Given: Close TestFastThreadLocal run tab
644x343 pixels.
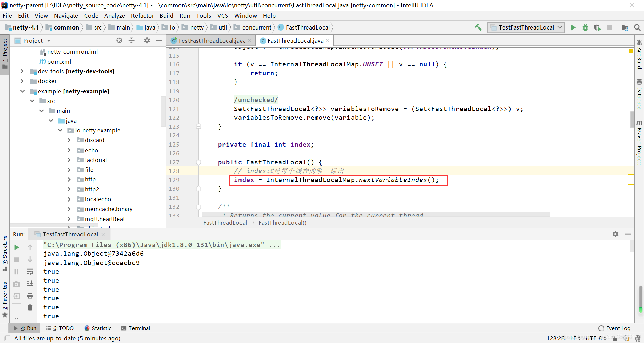Looking at the screenshot, I should pos(103,234).
